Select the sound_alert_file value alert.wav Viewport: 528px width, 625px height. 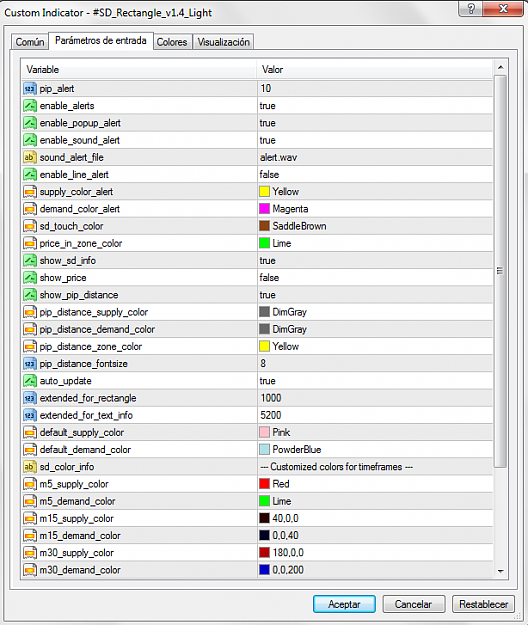[x=279, y=157]
